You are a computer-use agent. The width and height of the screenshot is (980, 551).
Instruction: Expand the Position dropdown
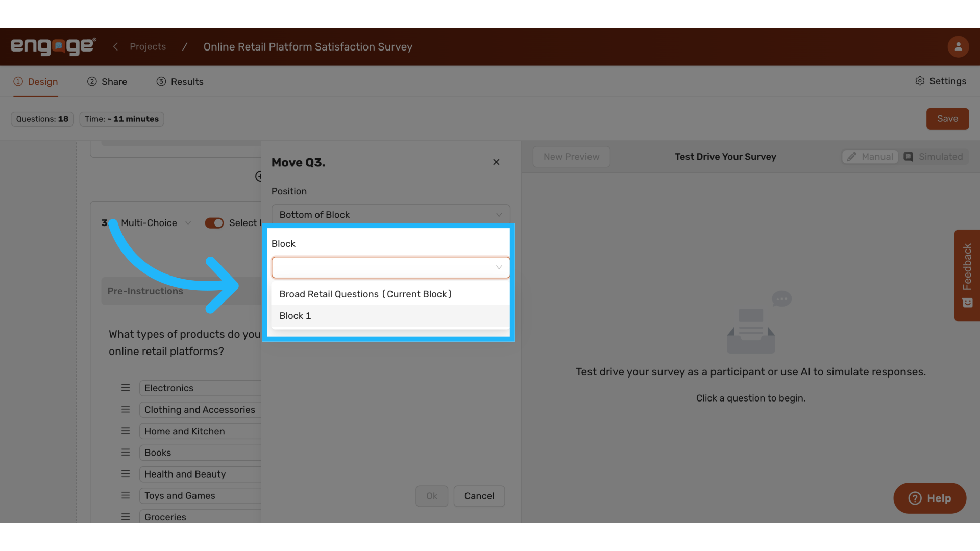(x=390, y=215)
